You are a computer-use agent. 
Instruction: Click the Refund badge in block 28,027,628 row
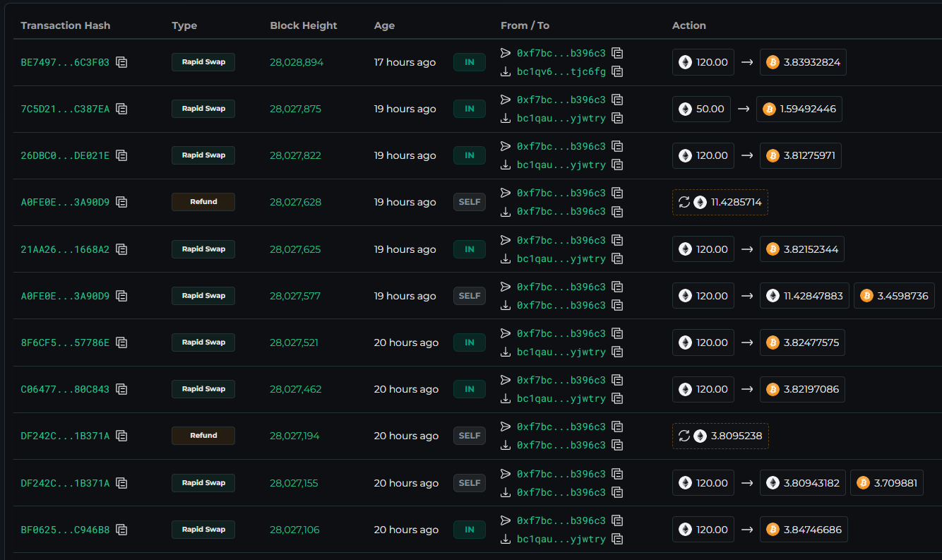click(203, 202)
